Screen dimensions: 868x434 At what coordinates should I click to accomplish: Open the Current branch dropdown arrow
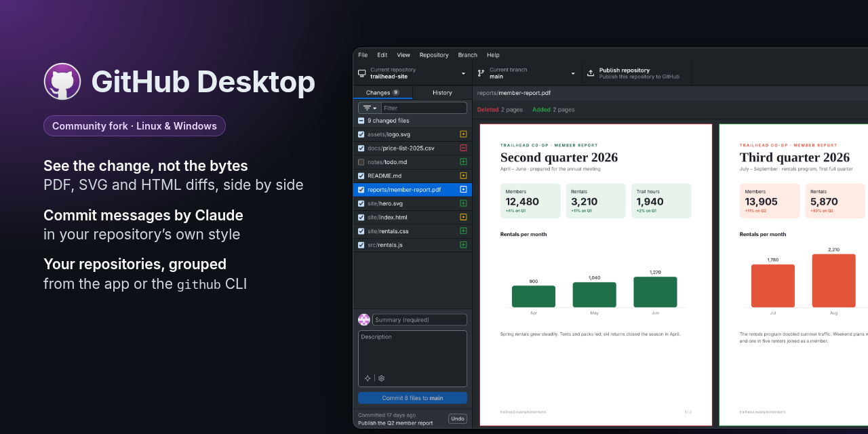[573, 73]
